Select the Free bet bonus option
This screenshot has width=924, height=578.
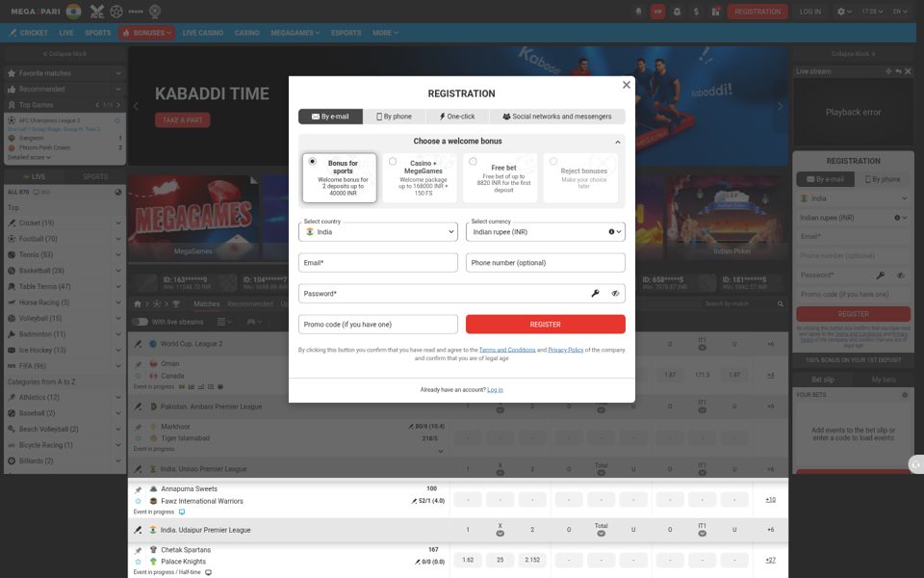point(500,178)
